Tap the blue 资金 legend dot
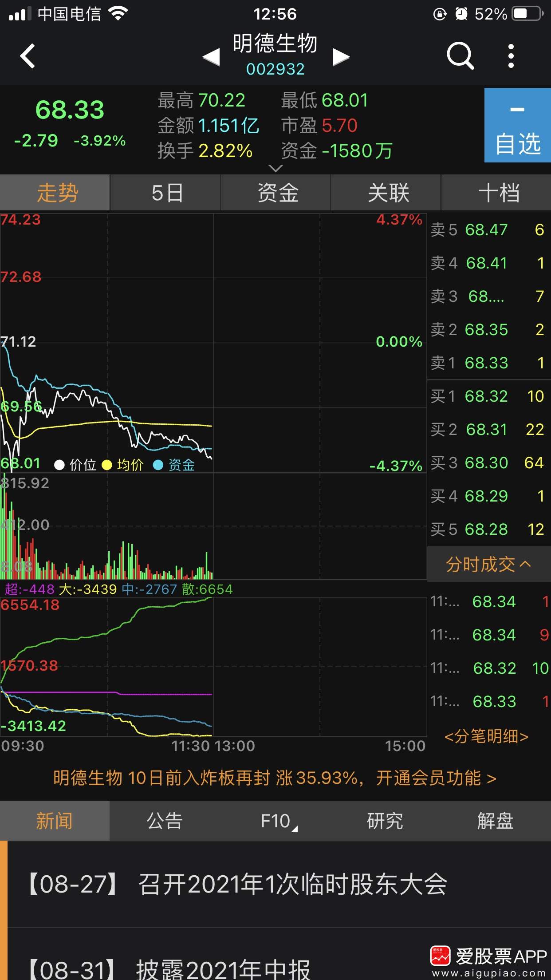 click(158, 465)
